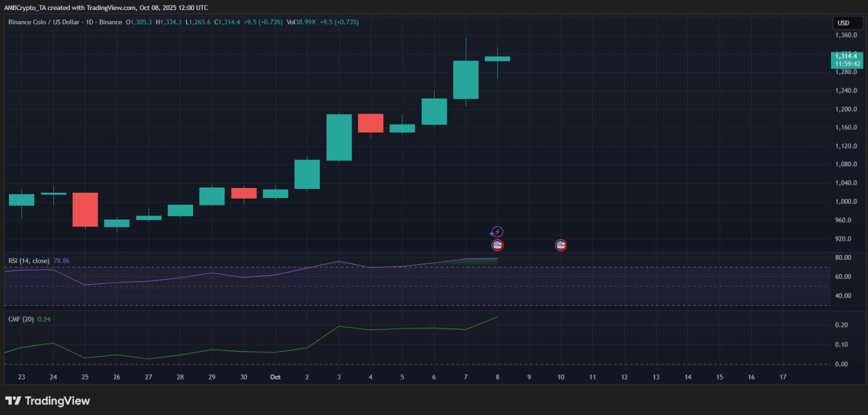Click the 1,000.0 price axis level
The height and width of the screenshot is (415, 868).
(846, 202)
